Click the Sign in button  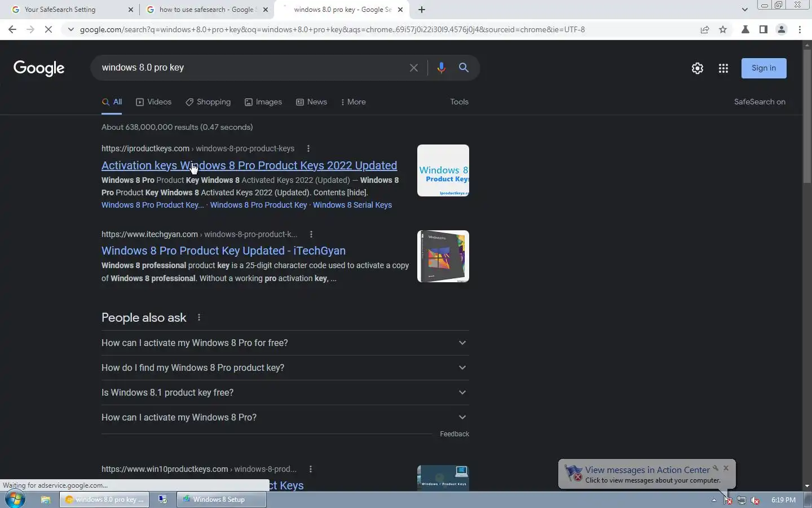(764, 68)
